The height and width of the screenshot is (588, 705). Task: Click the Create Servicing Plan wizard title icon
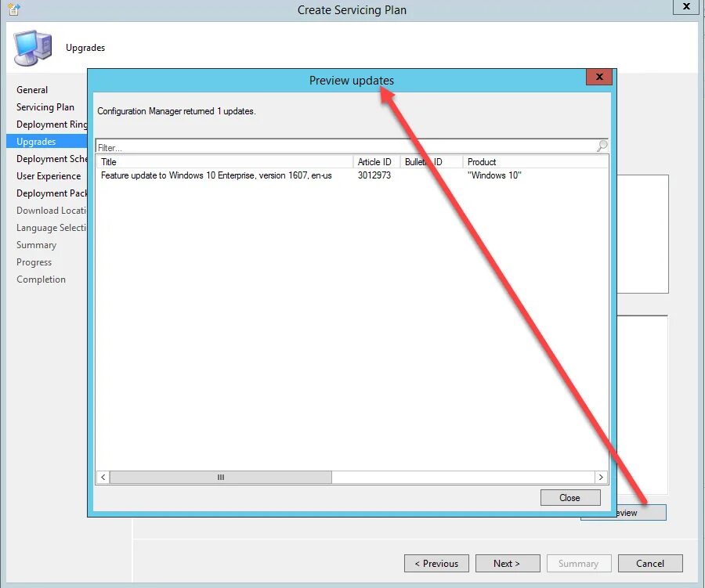click(x=14, y=9)
